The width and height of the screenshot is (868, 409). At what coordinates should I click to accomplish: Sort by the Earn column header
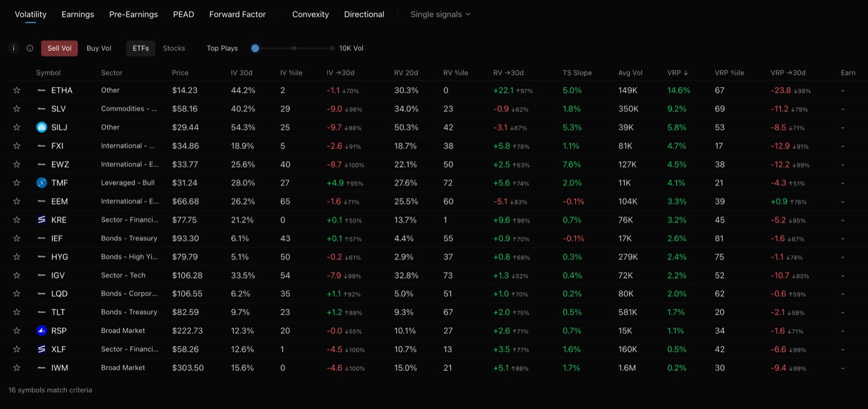[848, 73]
